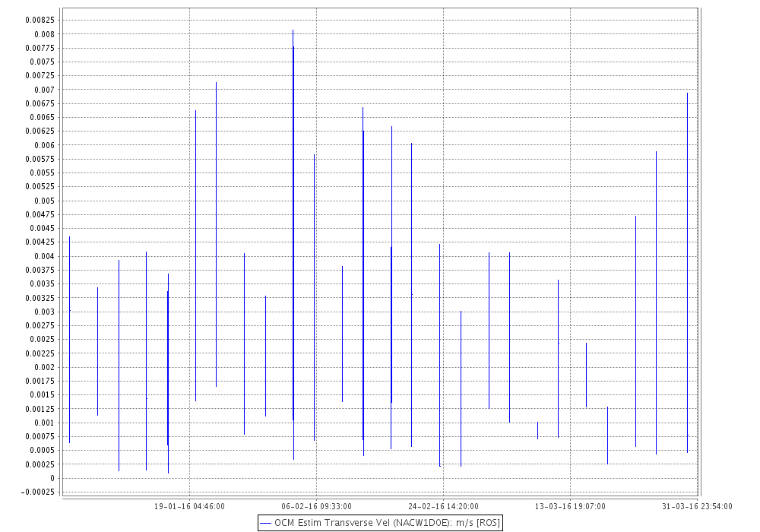This screenshot has height=532, width=760.
Task: Click the y-axis value 0.00325
Action: (40, 297)
